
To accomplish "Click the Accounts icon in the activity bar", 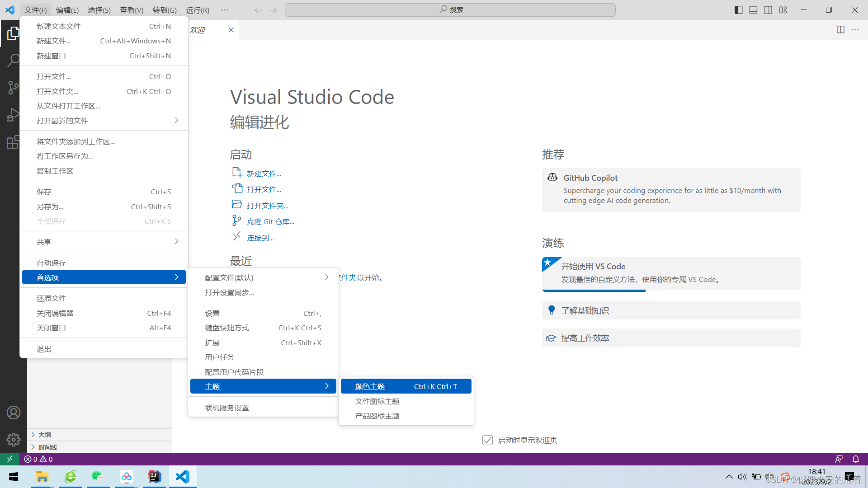I will pos(14,412).
